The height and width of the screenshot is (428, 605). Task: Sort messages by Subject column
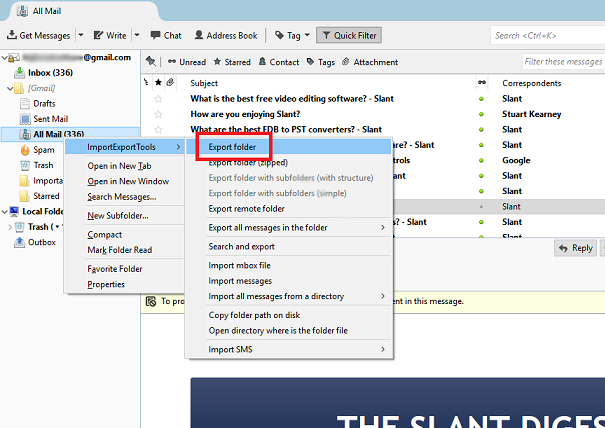[x=204, y=83]
